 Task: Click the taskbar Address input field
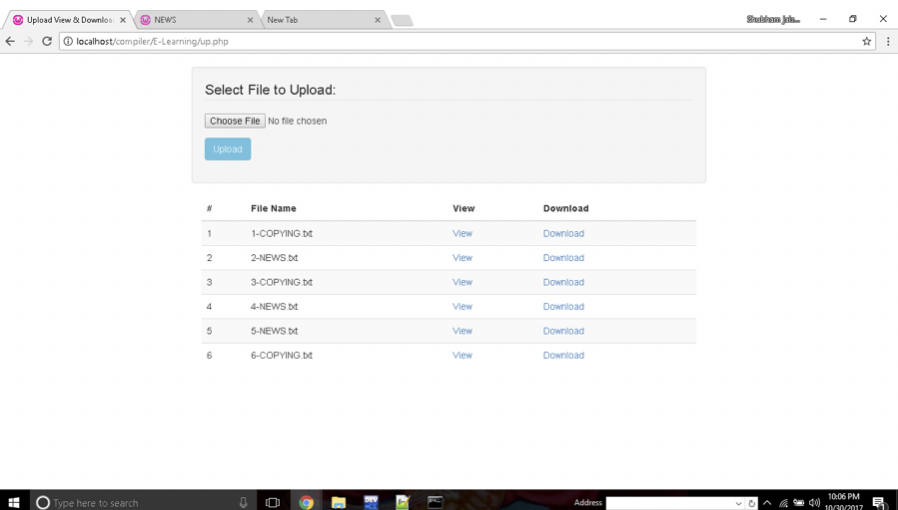[668, 503]
